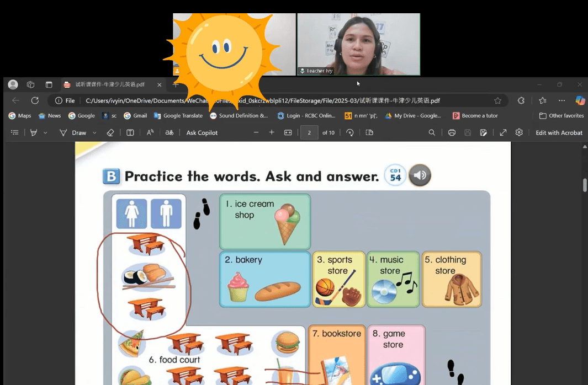The height and width of the screenshot is (385, 588).
Task: Click the browser Back arrow
Action: point(15,100)
